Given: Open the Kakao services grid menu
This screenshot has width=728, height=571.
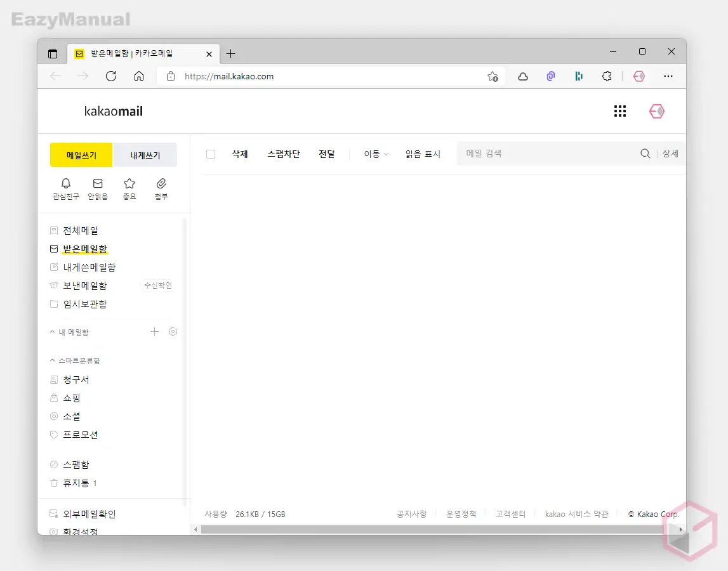Looking at the screenshot, I should click(620, 111).
